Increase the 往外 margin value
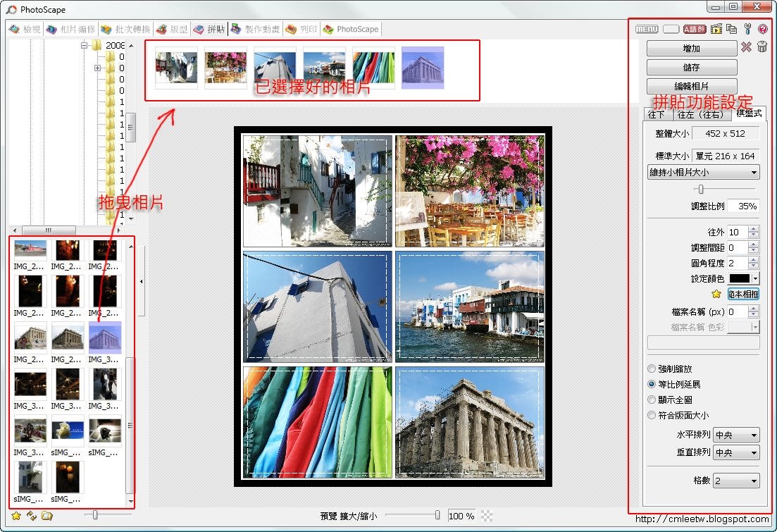777x532 pixels. pyautogui.click(x=753, y=229)
